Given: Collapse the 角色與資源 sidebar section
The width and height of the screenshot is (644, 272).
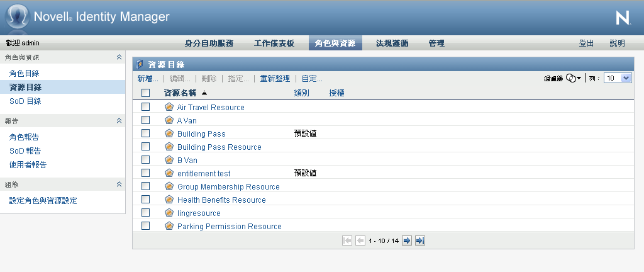Looking at the screenshot, I should click(x=119, y=57).
